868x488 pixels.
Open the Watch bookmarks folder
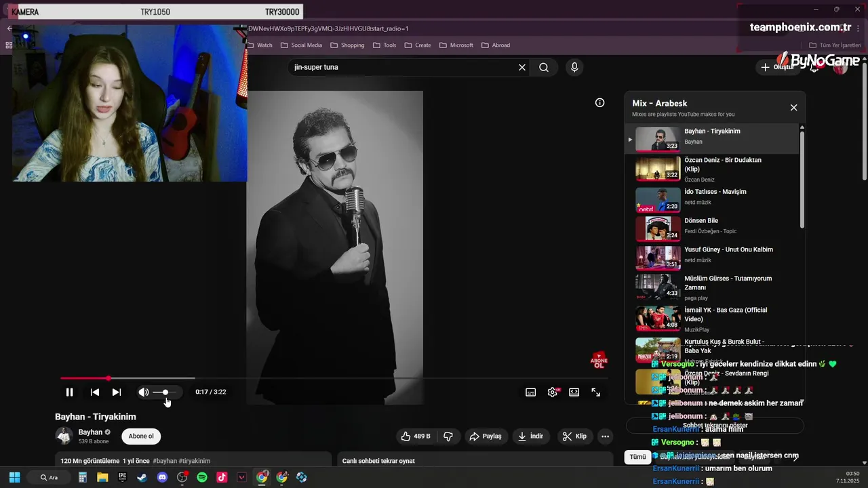(x=260, y=45)
